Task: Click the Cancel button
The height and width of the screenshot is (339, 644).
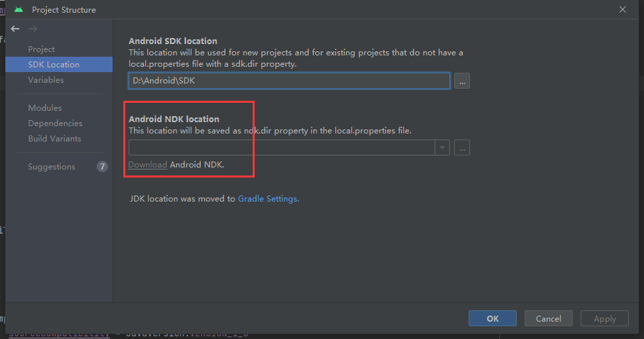Action: coord(548,318)
